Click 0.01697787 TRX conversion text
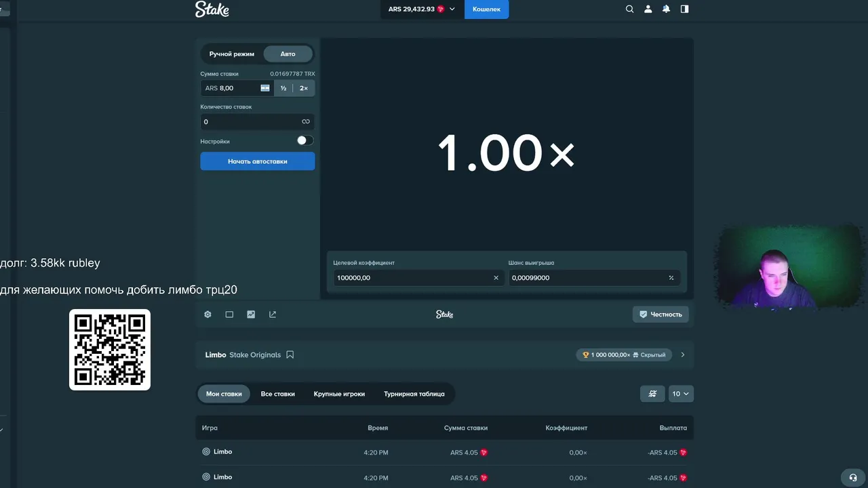 [292, 74]
